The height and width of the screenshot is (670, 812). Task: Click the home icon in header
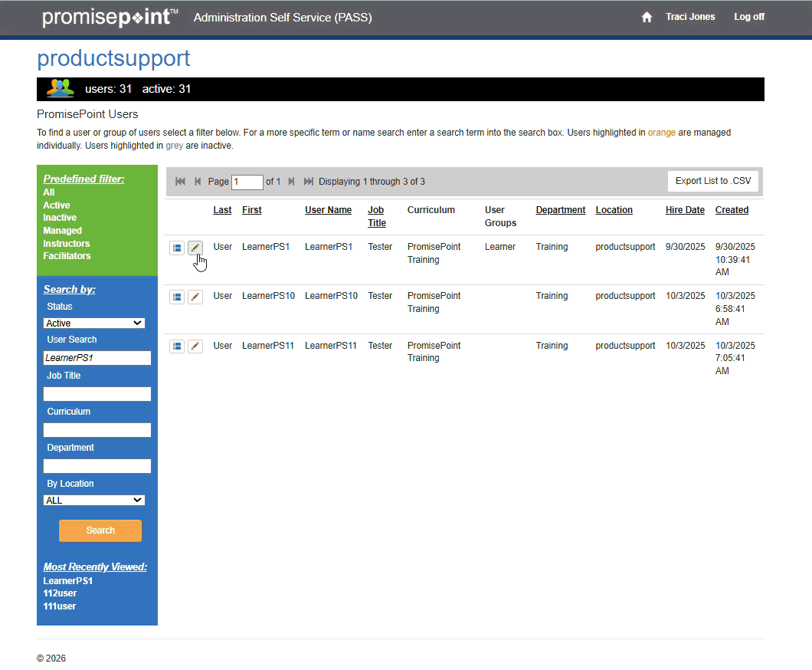coord(647,17)
